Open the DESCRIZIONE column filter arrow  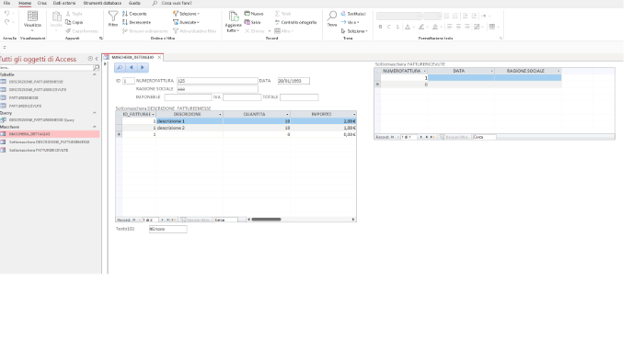pos(220,114)
